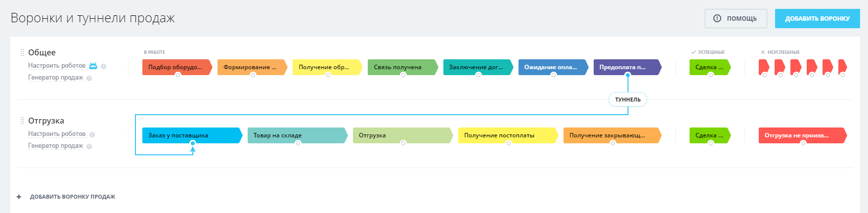Show help hint next to Отгрузка Настроить роботов

[x=92, y=134]
